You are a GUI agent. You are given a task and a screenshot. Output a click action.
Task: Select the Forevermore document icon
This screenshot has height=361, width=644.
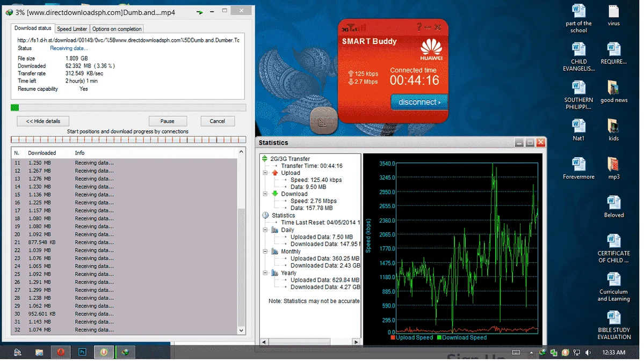578,168
